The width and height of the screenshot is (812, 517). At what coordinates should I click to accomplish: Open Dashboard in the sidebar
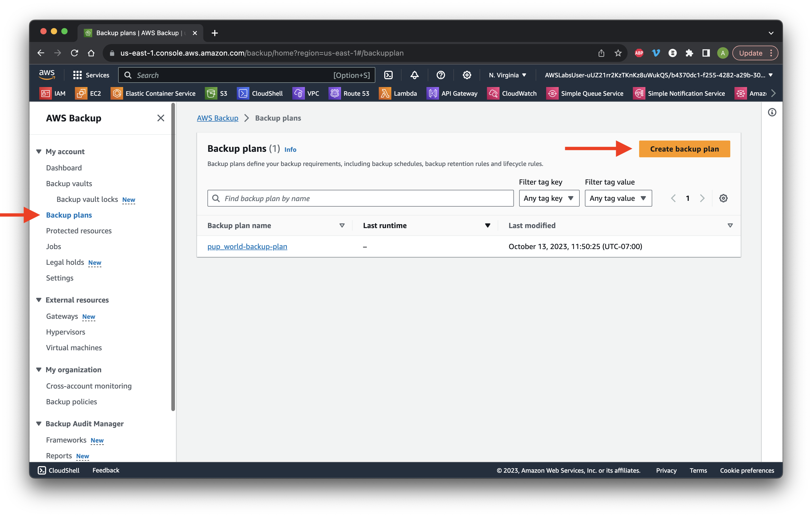coord(64,168)
